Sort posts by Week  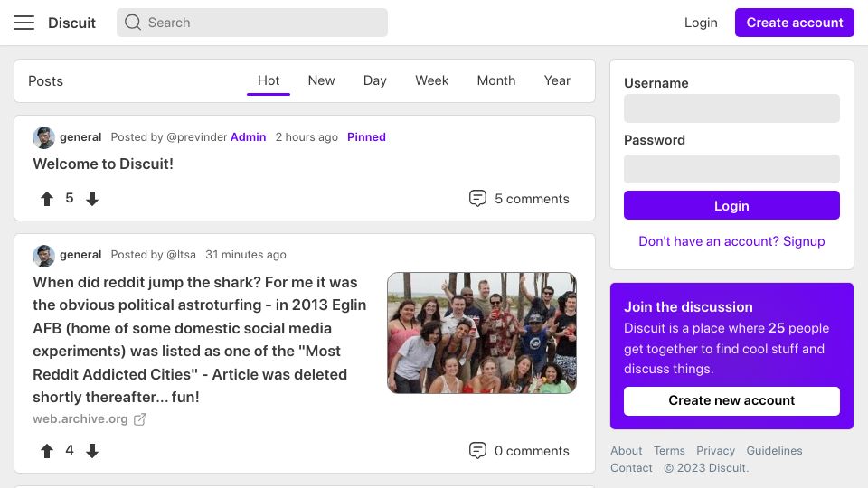click(x=432, y=80)
